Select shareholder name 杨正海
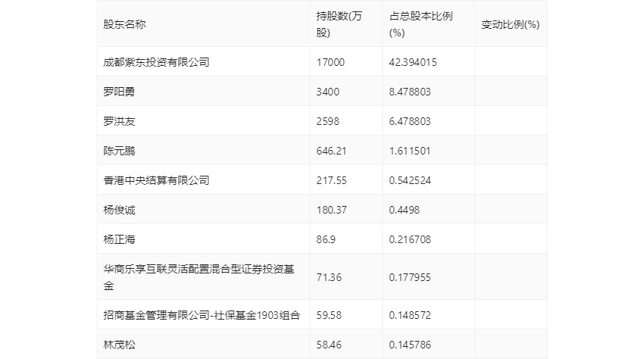The height and width of the screenshot is (359, 644). (x=119, y=239)
